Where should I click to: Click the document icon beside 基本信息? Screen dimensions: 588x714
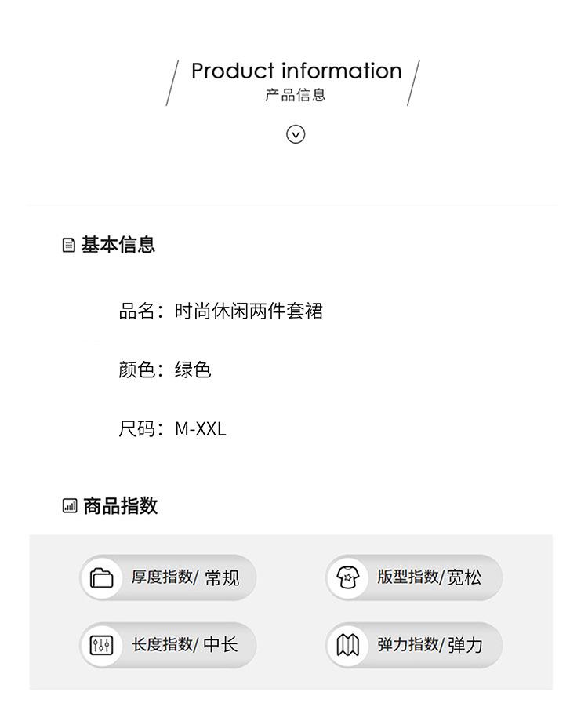click(69, 246)
